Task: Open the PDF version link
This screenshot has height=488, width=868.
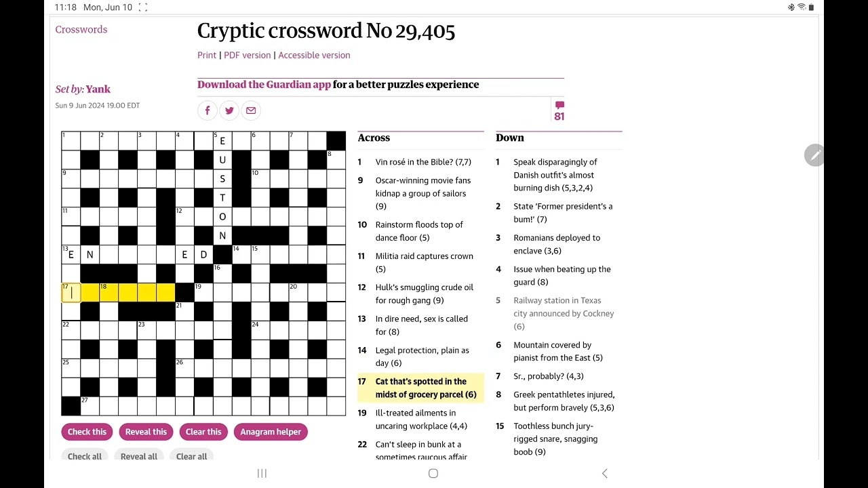Action: pyautogui.click(x=247, y=55)
